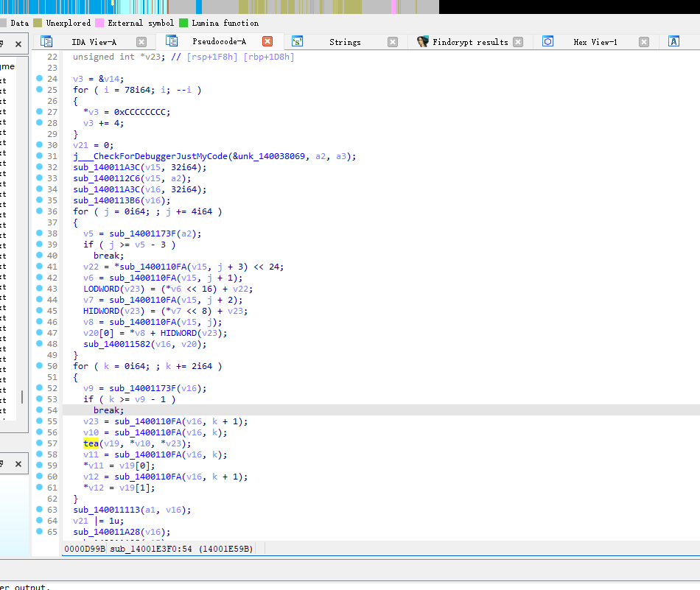Open sub_140011582 function call
700x590 pixels.
(116, 344)
